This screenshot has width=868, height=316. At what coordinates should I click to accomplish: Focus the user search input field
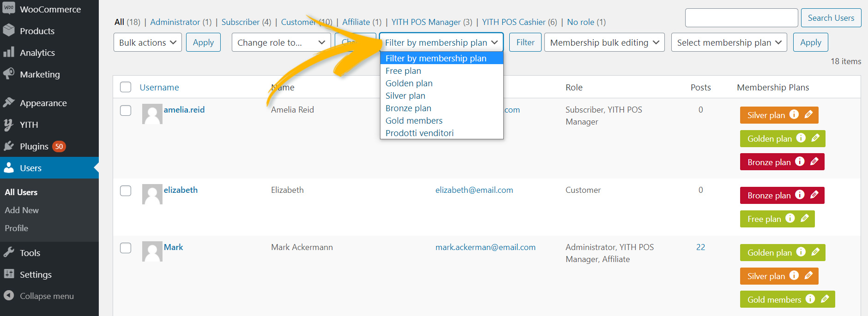tap(741, 18)
